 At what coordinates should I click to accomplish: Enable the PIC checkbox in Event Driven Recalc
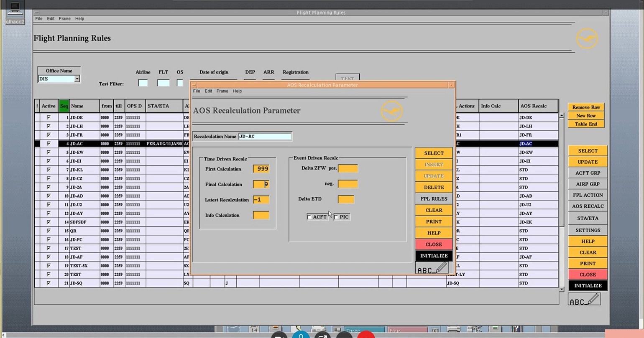(x=337, y=217)
